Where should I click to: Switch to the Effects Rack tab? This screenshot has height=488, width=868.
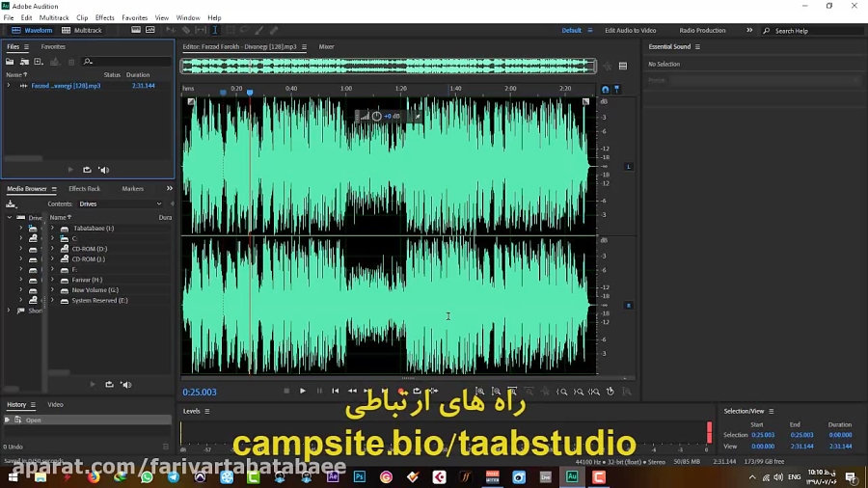point(84,189)
